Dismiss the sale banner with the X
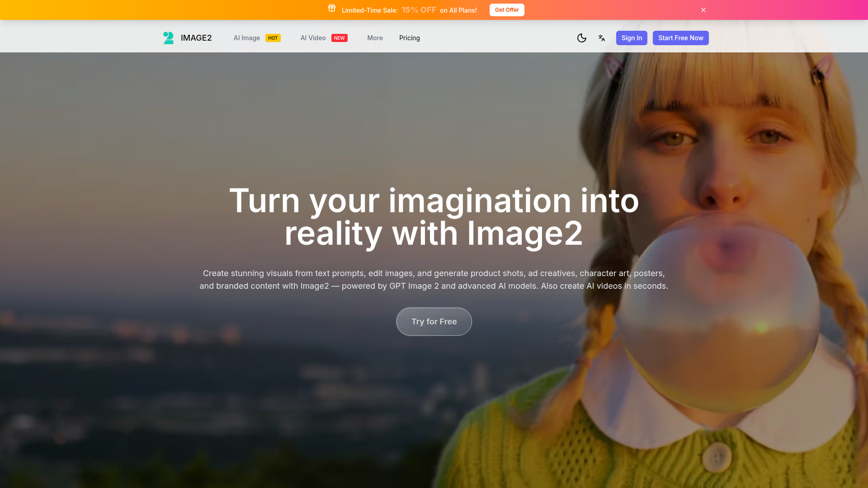The image size is (868, 488). pyautogui.click(x=703, y=10)
